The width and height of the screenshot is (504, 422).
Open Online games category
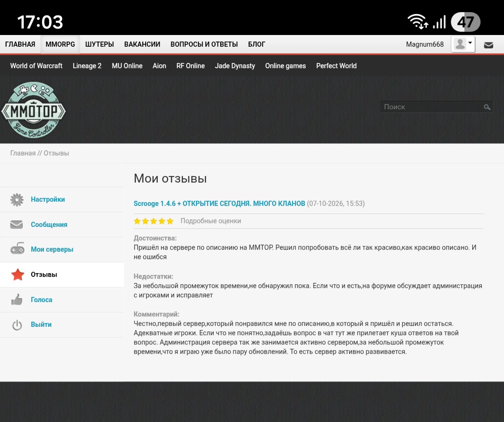point(286,66)
